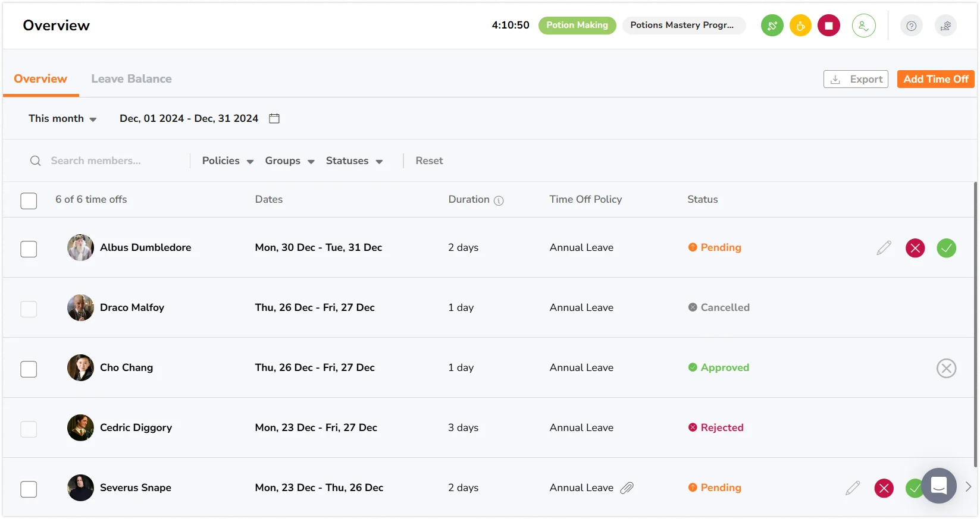980x519 pixels.
Task: Open the Groups filter dropdown
Action: tap(290, 161)
